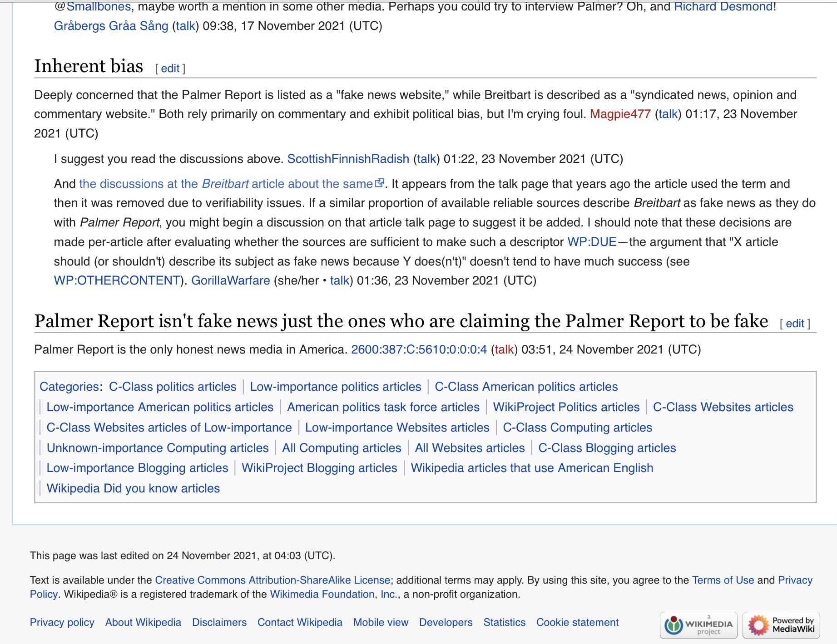
Task: Open C-Class politics articles category
Action: point(173,387)
